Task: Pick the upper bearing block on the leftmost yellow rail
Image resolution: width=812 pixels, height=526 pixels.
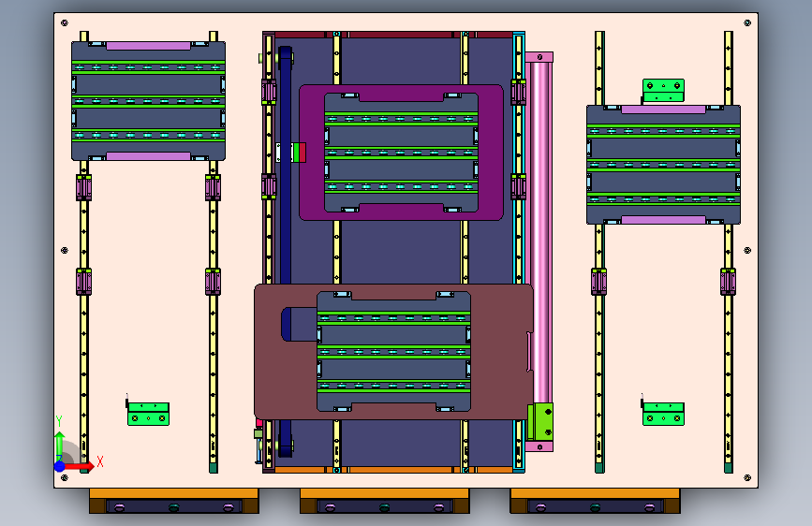Action: [84, 188]
